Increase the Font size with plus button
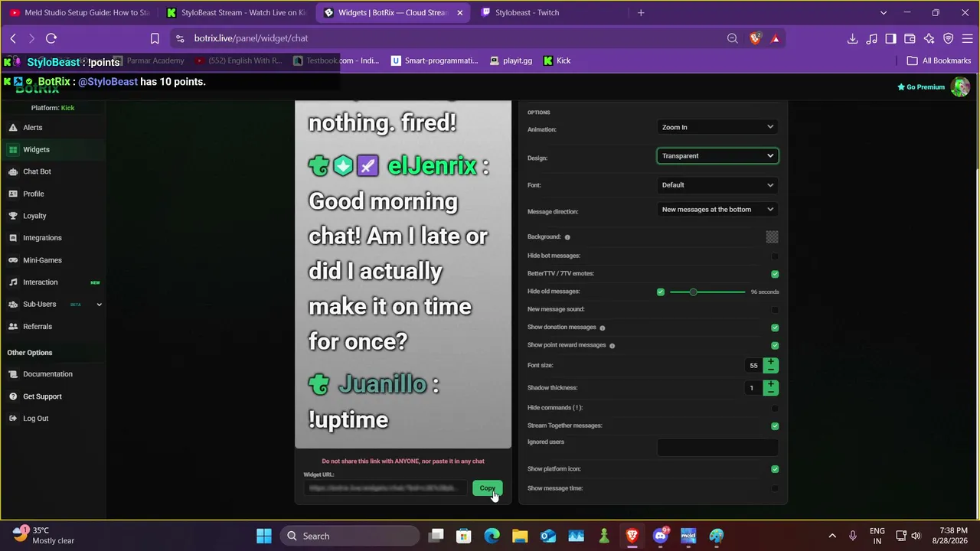Screen dimensions: 980x551 pyautogui.click(x=771, y=362)
